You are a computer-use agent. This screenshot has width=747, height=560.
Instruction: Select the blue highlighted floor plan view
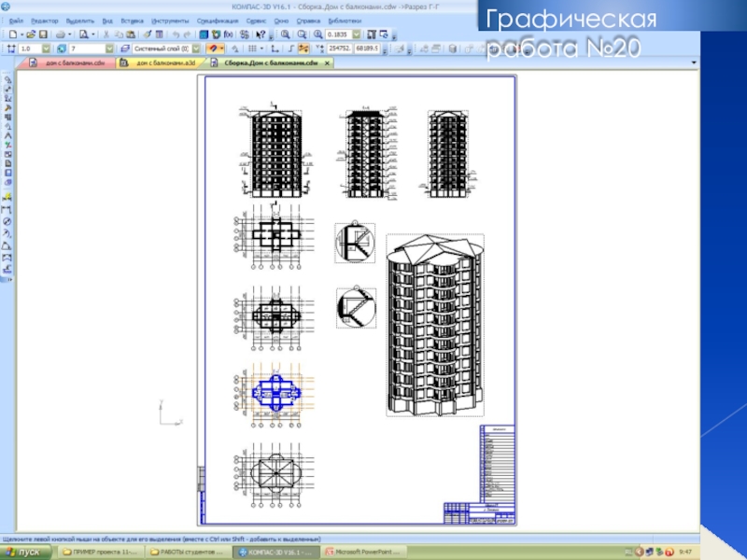coord(275,393)
